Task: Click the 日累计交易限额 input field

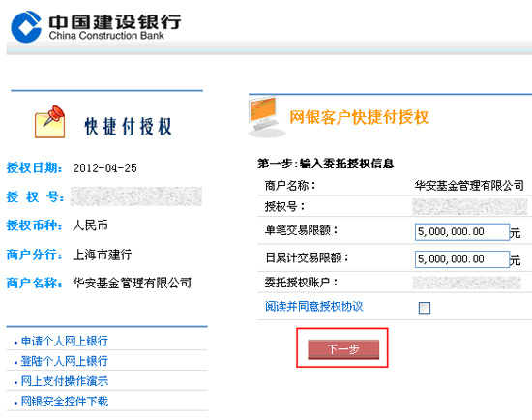Action: pyautogui.click(x=462, y=259)
